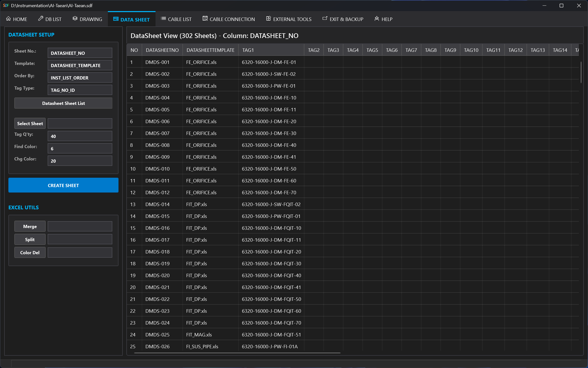Screen dimensions: 588x368
Task: Click the TAG10 column header
Action: pyautogui.click(x=471, y=50)
